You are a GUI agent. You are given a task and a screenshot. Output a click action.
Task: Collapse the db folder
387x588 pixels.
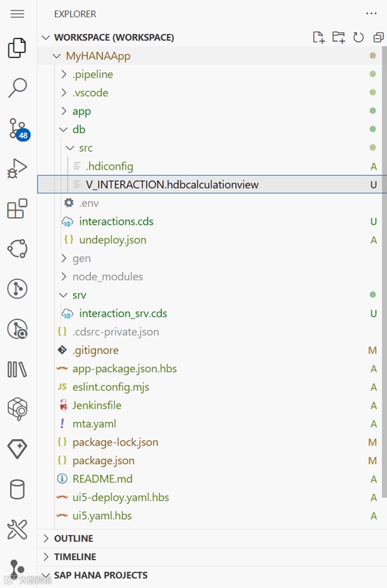[x=79, y=129]
